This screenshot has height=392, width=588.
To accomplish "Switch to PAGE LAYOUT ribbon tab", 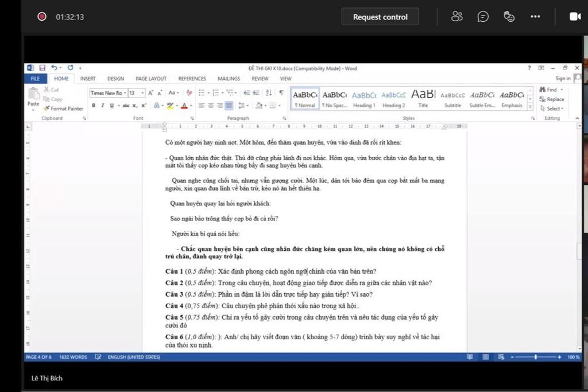I will [151, 79].
